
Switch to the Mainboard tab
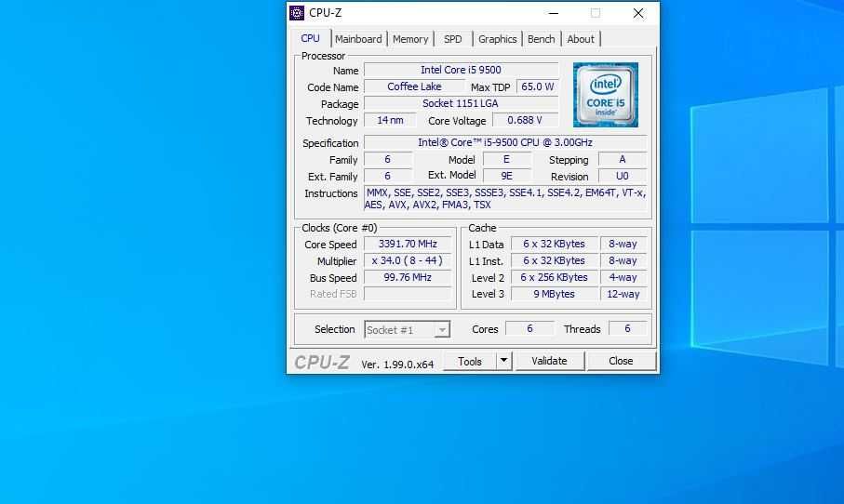point(358,39)
